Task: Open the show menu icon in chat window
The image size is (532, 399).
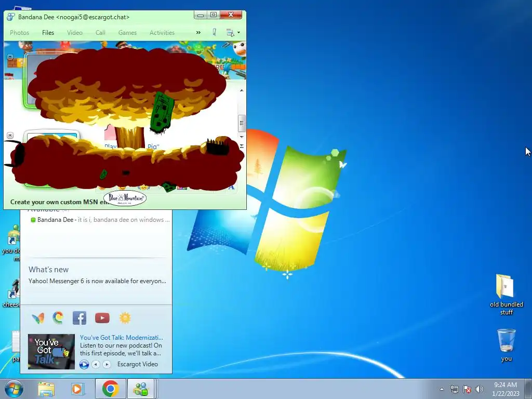Action: coord(230,33)
